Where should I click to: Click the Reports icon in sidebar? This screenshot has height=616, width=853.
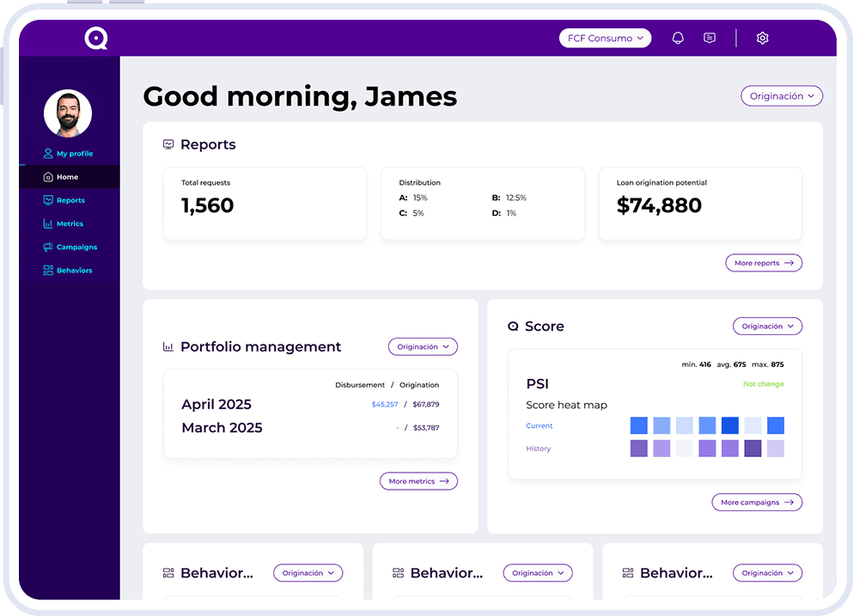point(48,200)
